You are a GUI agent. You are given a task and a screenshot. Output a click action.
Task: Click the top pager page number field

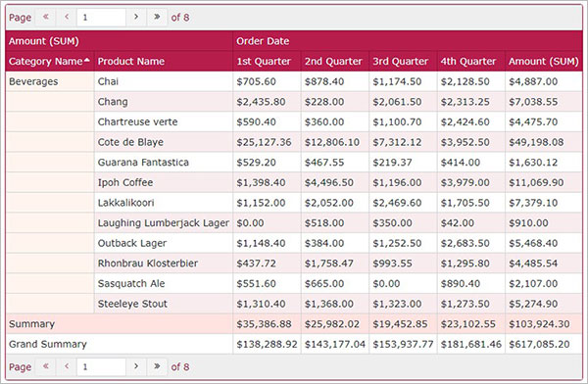[x=101, y=18]
